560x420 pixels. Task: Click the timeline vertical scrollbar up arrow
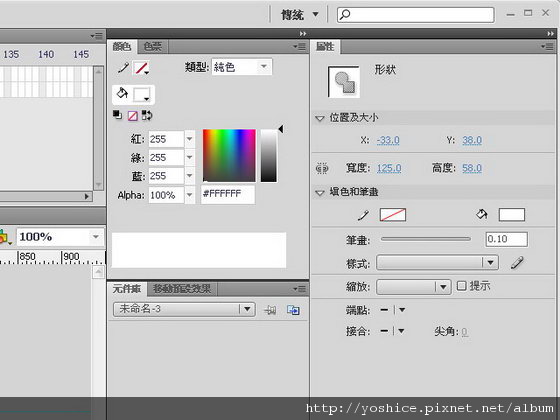click(98, 71)
